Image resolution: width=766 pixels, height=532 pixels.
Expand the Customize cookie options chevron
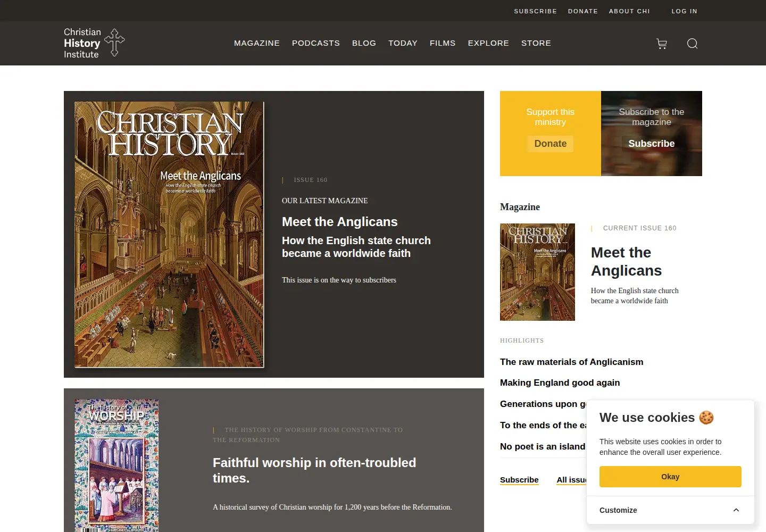click(x=736, y=510)
